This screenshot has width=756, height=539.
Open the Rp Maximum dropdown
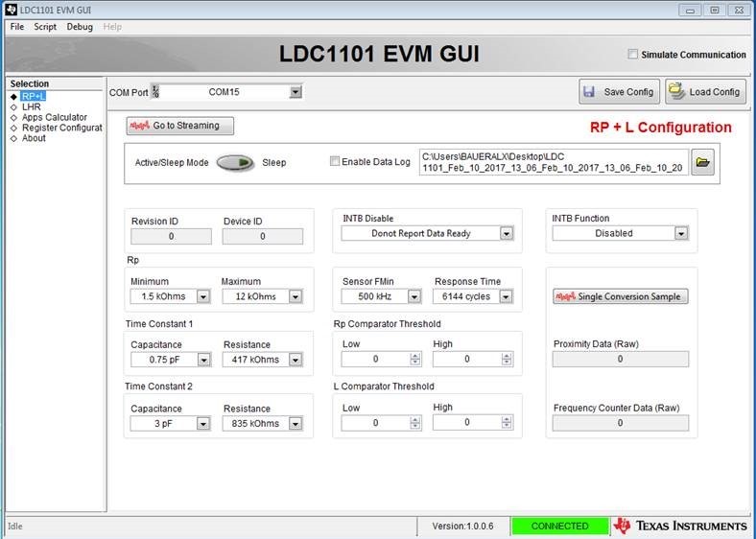pyautogui.click(x=295, y=296)
